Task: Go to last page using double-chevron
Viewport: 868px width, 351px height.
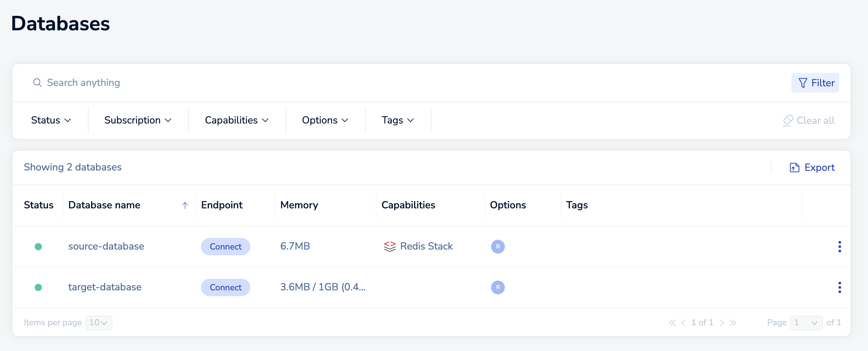Action: pos(733,323)
